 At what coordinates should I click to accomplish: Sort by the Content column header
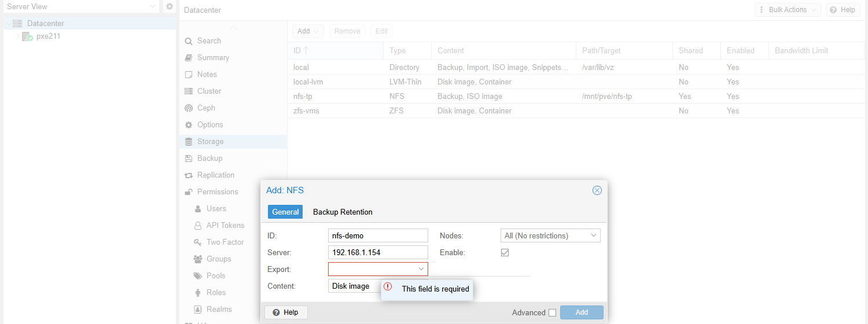[x=503, y=51]
